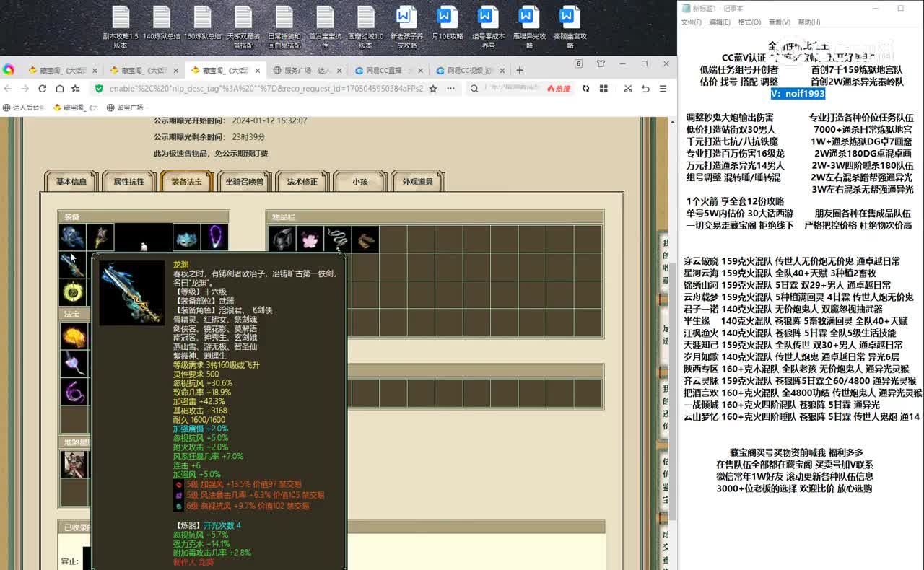Select the purple spiral 法宝 icon

pos(74,392)
